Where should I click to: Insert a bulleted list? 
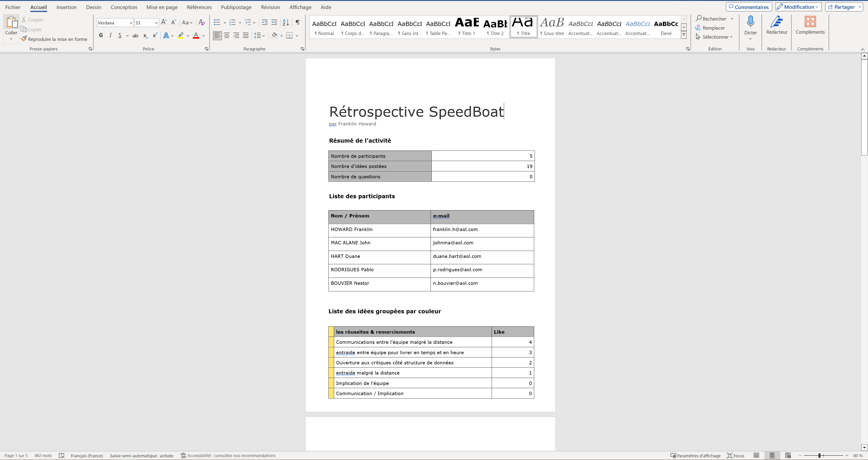(x=217, y=23)
